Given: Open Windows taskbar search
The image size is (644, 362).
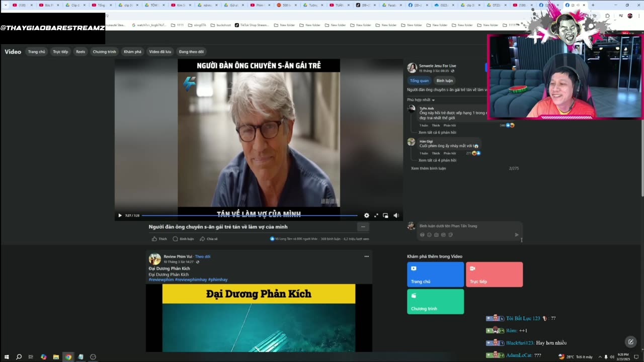Looking at the screenshot, I should coord(19,357).
